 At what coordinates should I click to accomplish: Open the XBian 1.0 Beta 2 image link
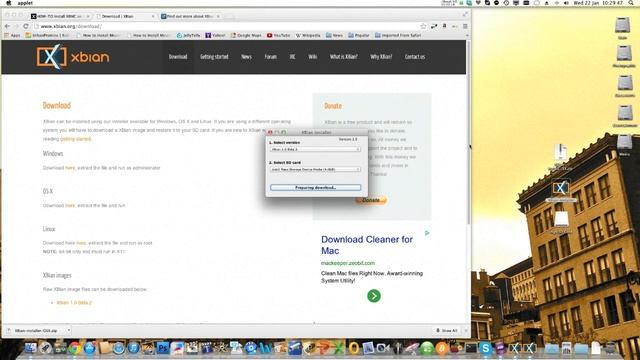(x=74, y=303)
